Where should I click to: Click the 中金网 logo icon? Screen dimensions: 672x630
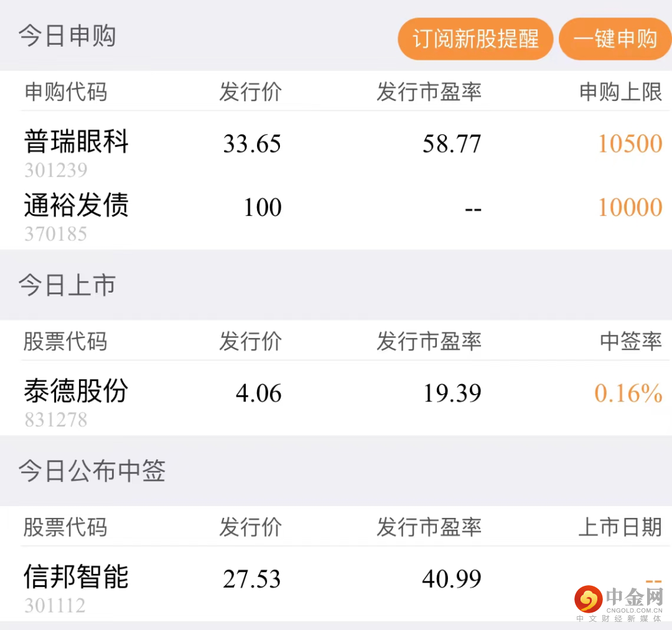coord(588,599)
